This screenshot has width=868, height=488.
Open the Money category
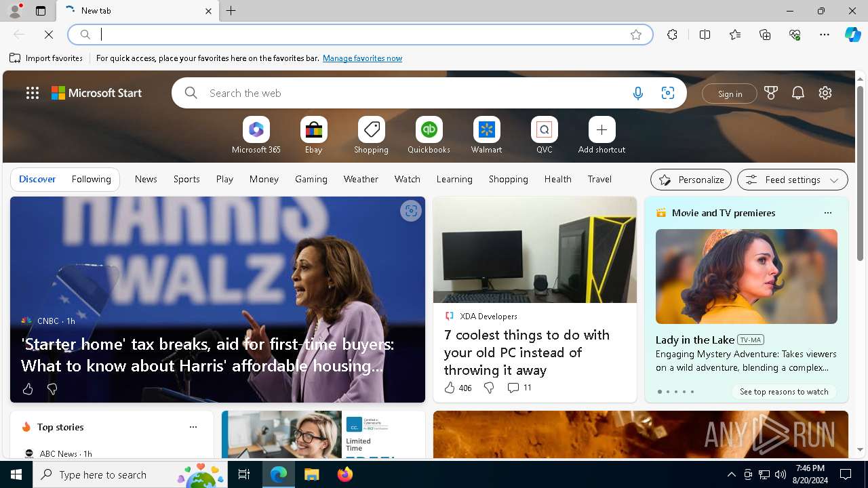pyautogui.click(x=264, y=180)
